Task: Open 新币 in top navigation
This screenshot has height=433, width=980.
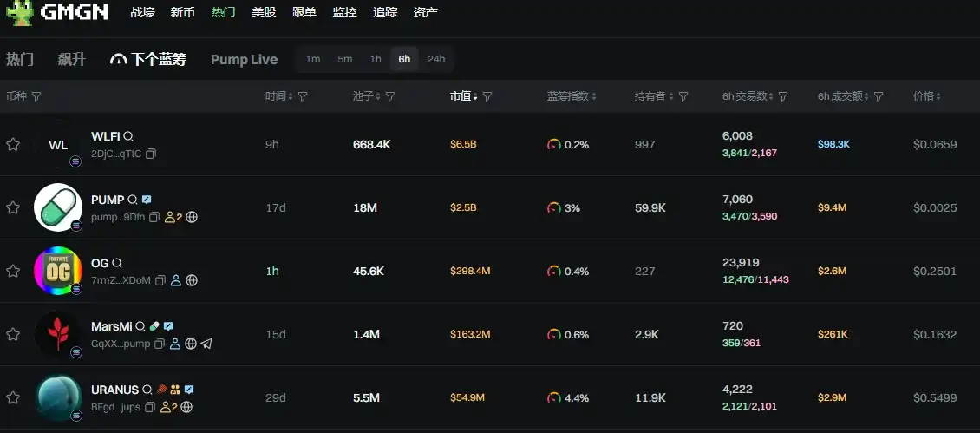Action: point(182,12)
